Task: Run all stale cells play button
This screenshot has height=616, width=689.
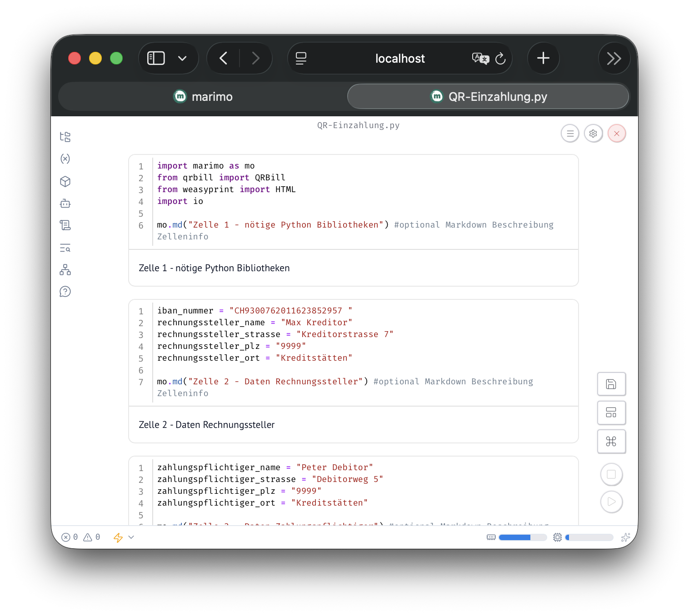Action: (611, 502)
